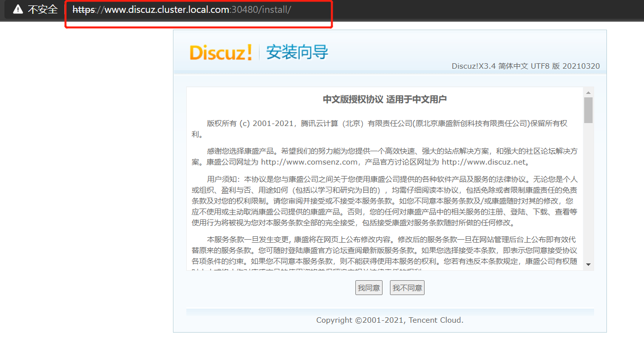Click the paragraph starting with 感谢您选择康盛产品
The width and height of the screenshot is (644, 341).
tap(385, 156)
